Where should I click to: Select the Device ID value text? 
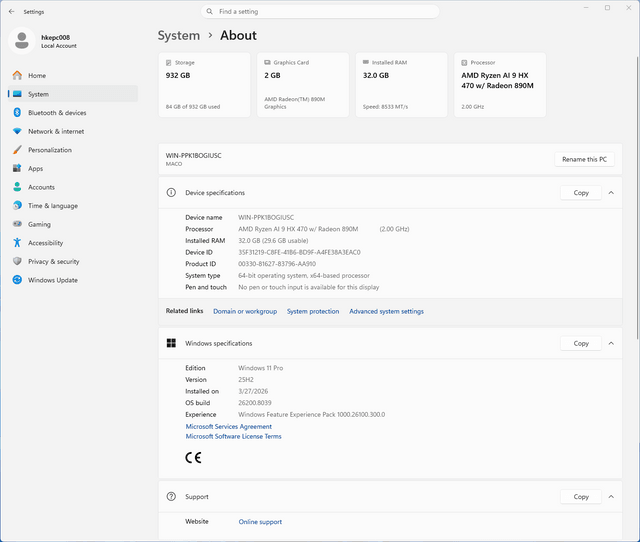coord(299,252)
